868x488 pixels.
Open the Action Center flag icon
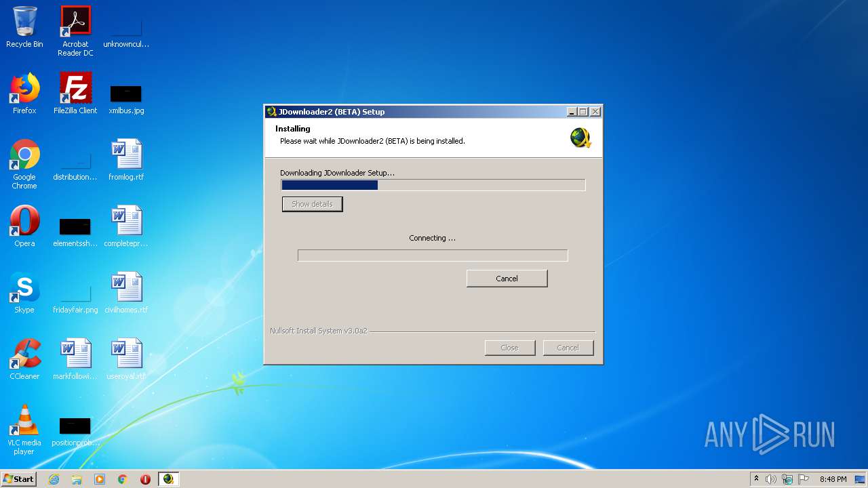[x=804, y=479]
